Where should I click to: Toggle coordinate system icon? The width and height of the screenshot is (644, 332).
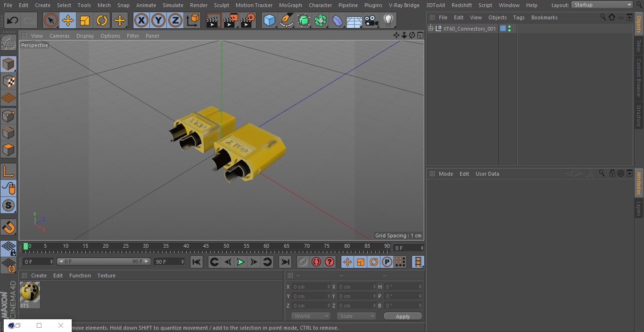193,20
